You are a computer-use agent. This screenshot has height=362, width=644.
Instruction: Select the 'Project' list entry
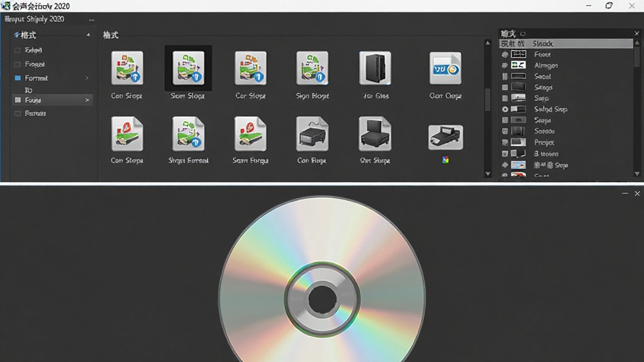[x=544, y=143]
